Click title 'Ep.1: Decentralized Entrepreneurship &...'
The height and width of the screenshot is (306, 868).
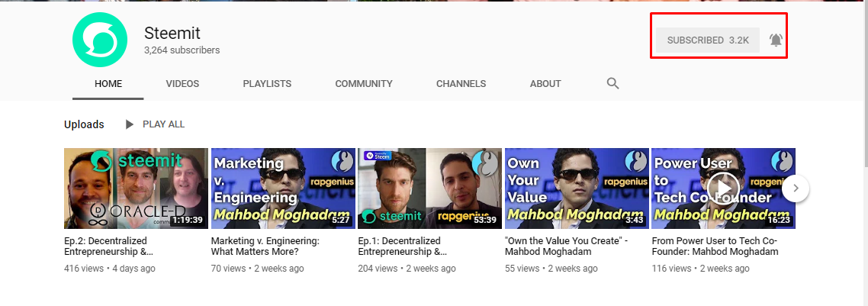403,246
